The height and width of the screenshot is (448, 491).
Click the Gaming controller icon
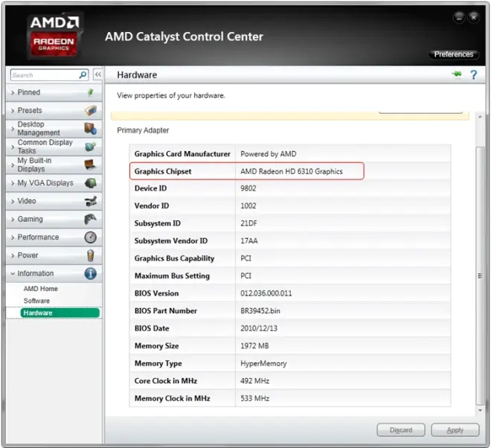coord(91,220)
